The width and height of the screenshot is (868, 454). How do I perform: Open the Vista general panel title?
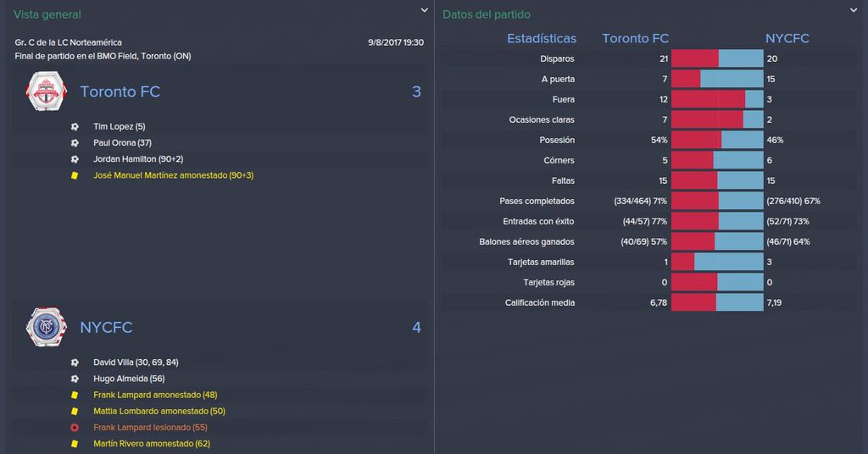click(x=47, y=14)
